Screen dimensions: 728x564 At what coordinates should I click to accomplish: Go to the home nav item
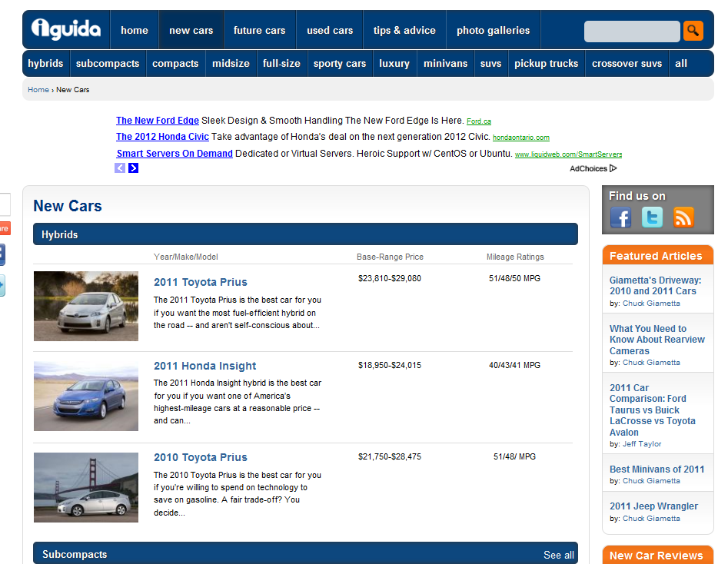[x=135, y=30]
